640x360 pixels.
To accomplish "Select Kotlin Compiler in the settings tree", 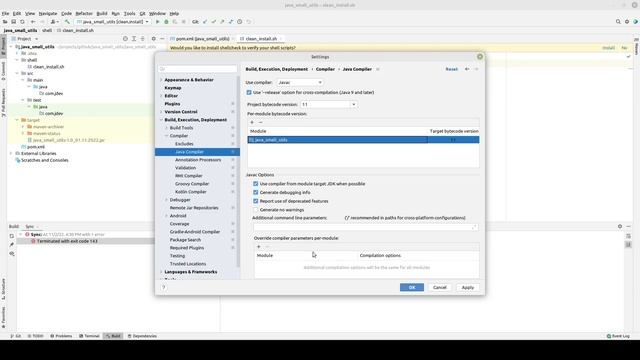I will (191, 192).
